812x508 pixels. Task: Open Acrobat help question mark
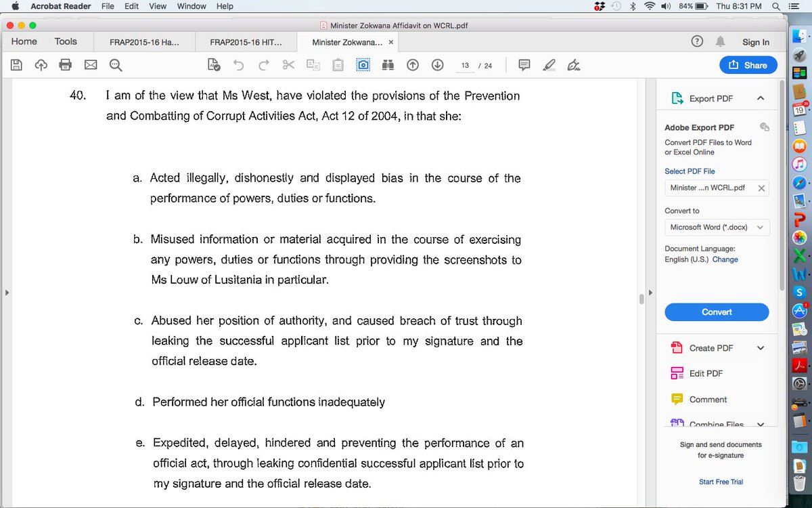[x=697, y=41]
